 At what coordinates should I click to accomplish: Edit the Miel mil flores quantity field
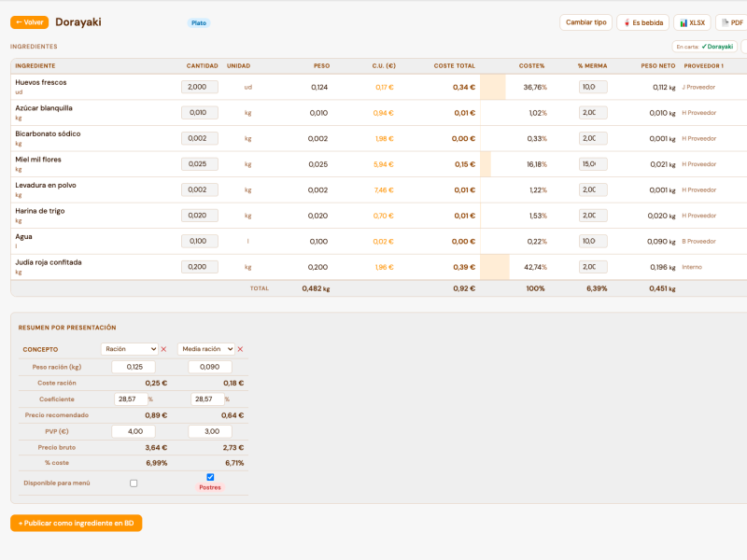[x=200, y=164]
